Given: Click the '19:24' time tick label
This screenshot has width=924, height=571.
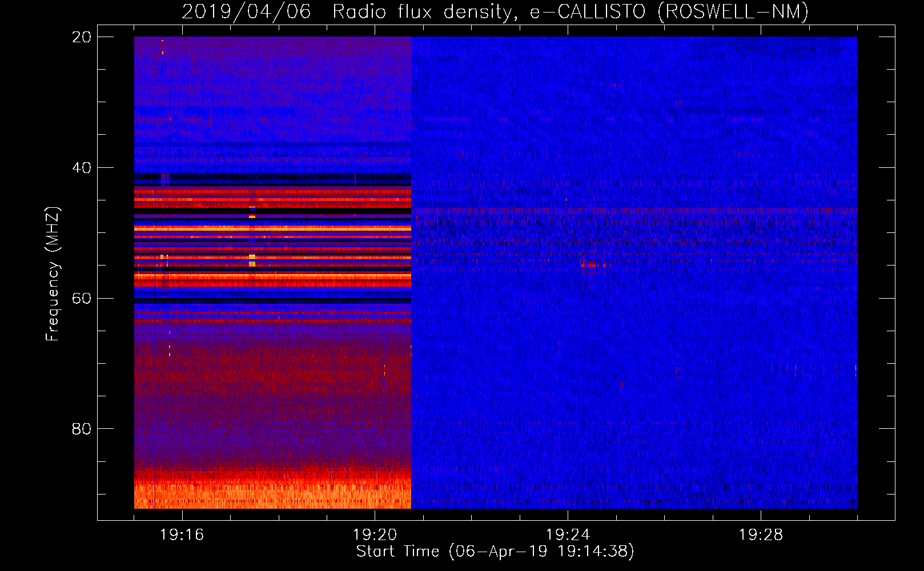Looking at the screenshot, I should tap(568, 535).
